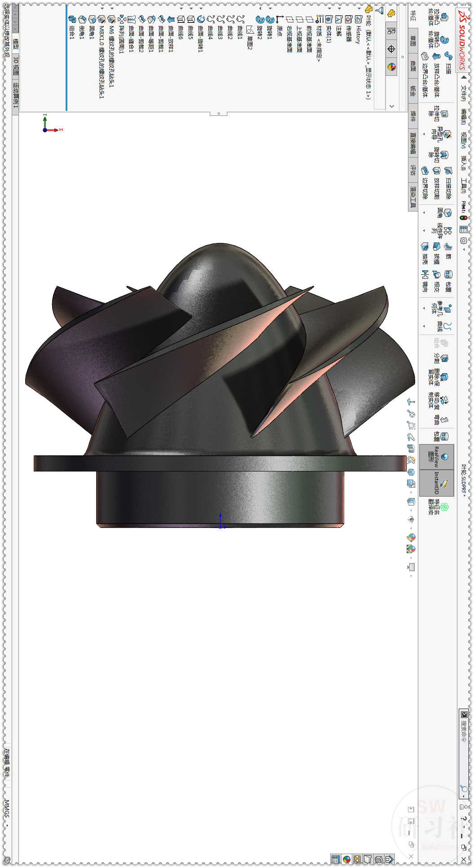Open the 草图 sketch ribbon tab
The width and height of the screenshot is (474, 868).
(x=413, y=41)
